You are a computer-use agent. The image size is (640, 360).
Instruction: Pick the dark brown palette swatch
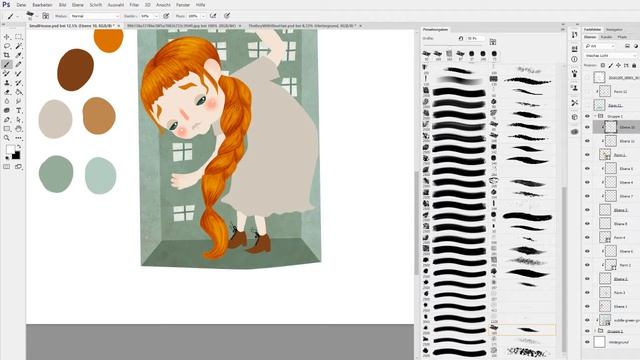(76, 70)
